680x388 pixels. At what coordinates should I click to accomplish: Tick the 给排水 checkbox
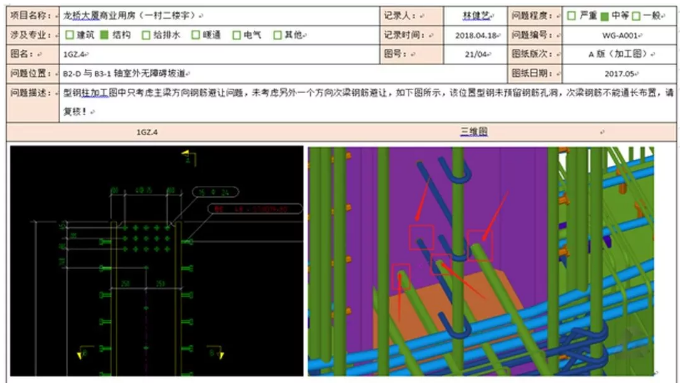point(146,35)
